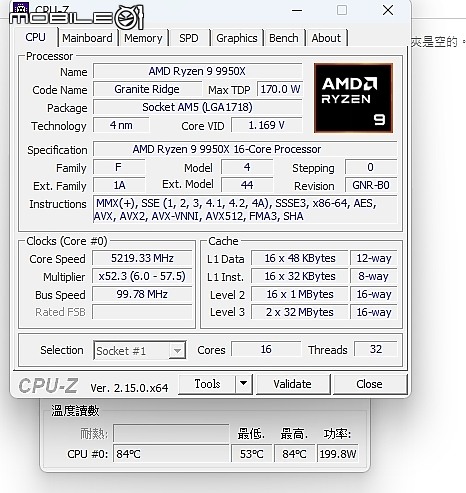Click the L1 Data 12-way value

[x=374, y=258]
